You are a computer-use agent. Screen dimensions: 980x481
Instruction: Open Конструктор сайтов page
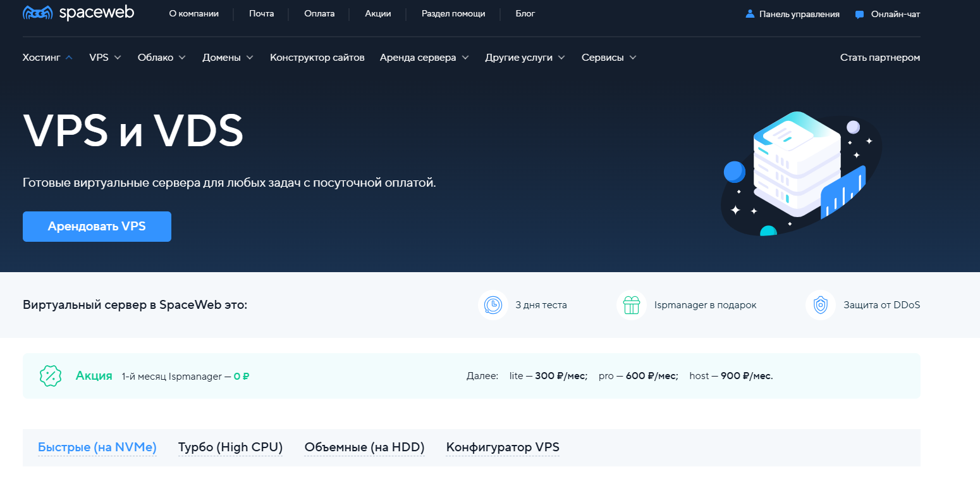(317, 58)
